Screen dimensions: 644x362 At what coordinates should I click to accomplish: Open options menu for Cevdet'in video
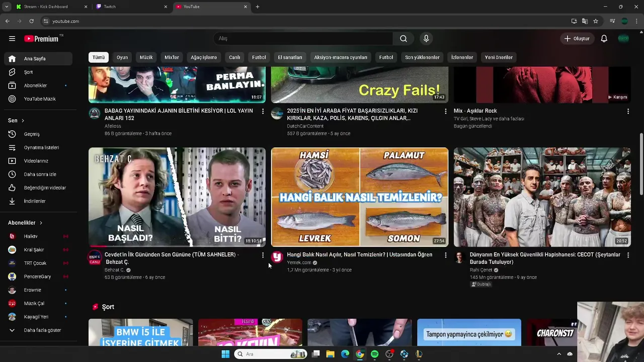click(x=263, y=255)
